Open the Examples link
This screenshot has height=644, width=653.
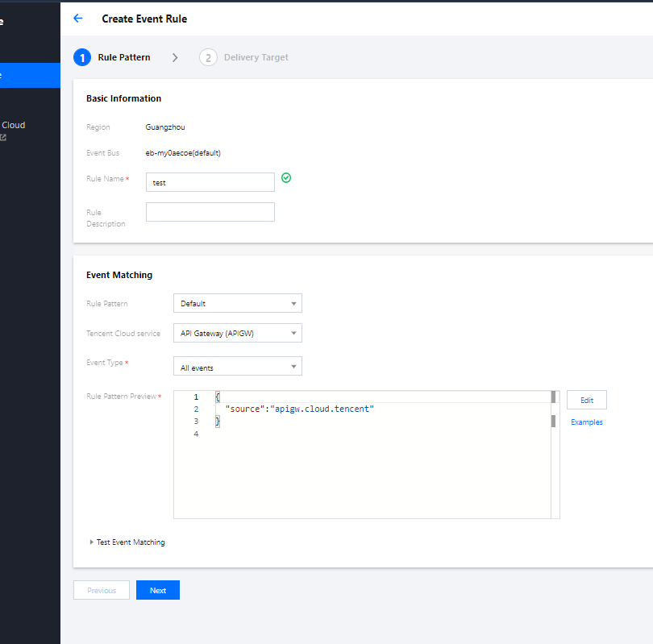586,422
